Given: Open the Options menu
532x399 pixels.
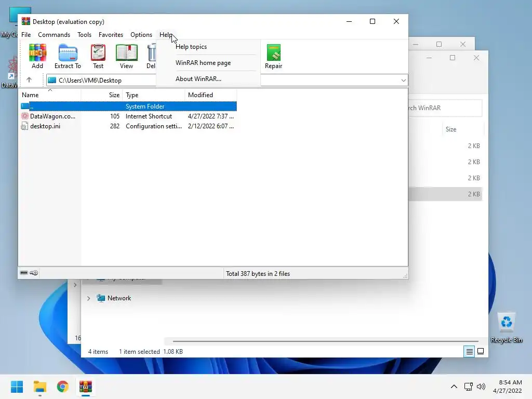Looking at the screenshot, I should 141,35.
